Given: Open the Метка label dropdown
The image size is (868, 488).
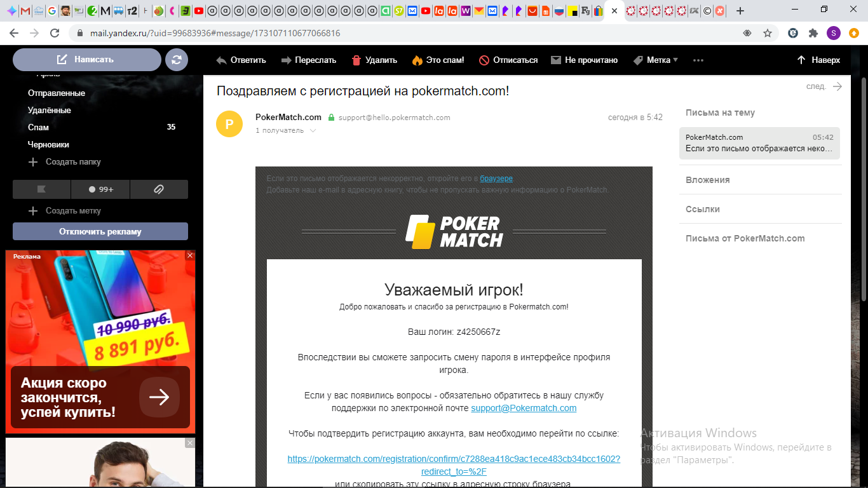Looking at the screenshot, I should point(656,60).
